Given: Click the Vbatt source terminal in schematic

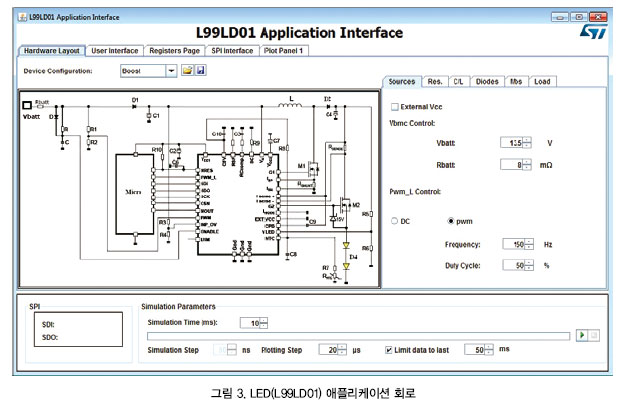Looking at the screenshot, I should point(27,105).
